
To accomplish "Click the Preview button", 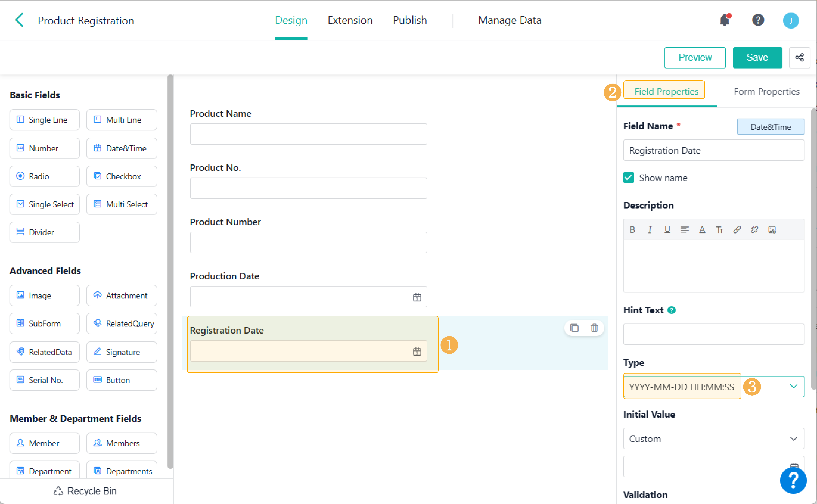I will 695,57.
